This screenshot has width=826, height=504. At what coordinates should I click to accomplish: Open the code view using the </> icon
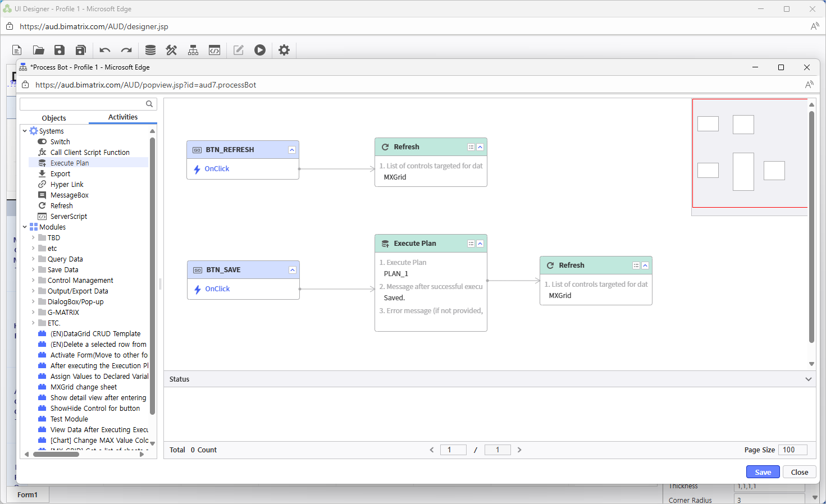215,50
